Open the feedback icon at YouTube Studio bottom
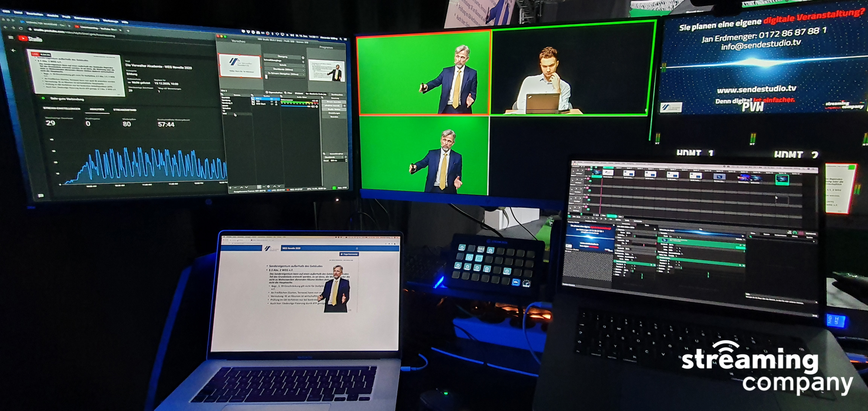868x411 pixels. pos(41,196)
